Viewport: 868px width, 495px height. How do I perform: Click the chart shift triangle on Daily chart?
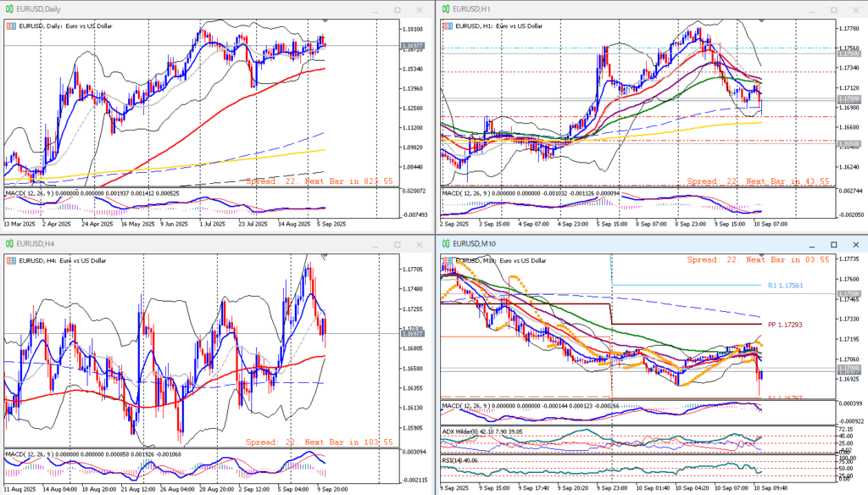click(x=325, y=19)
